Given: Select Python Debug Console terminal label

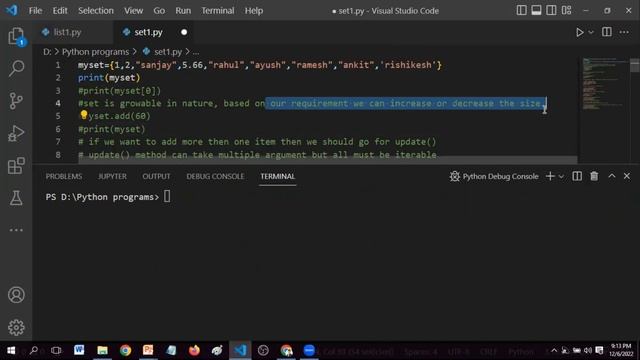Looking at the screenshot, I should click(x=494, y=176).
